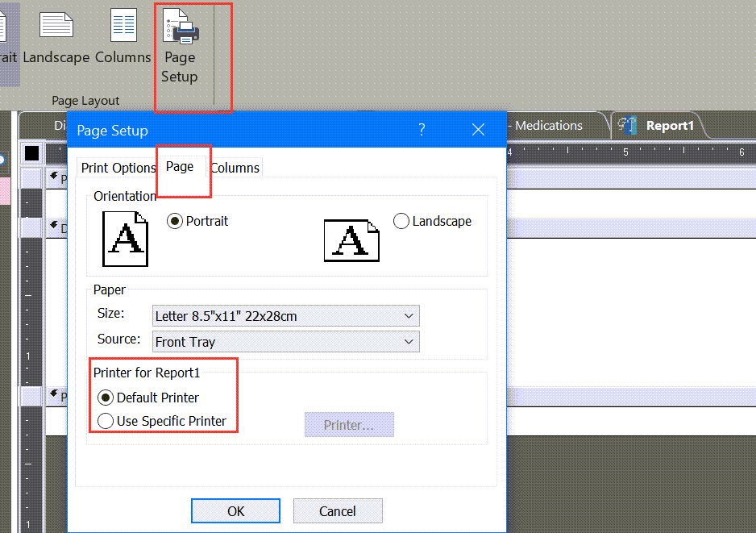
Task: Close the Page Setup dialog
Action: tap(478, 129)
